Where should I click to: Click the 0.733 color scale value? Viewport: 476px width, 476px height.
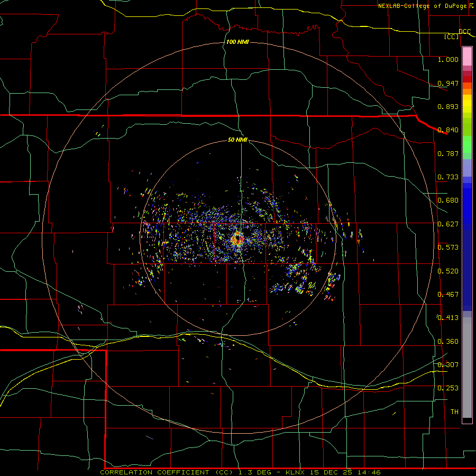pos(448,177)
